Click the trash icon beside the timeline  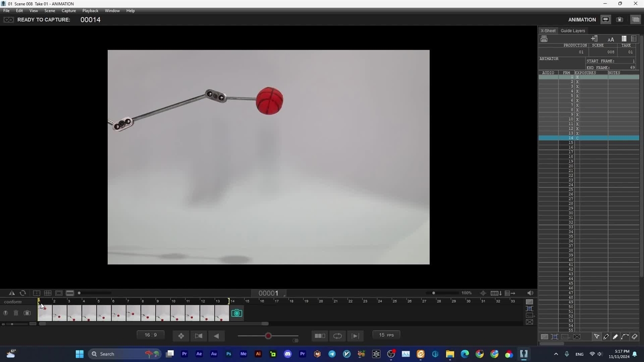[x=16, y=313]
